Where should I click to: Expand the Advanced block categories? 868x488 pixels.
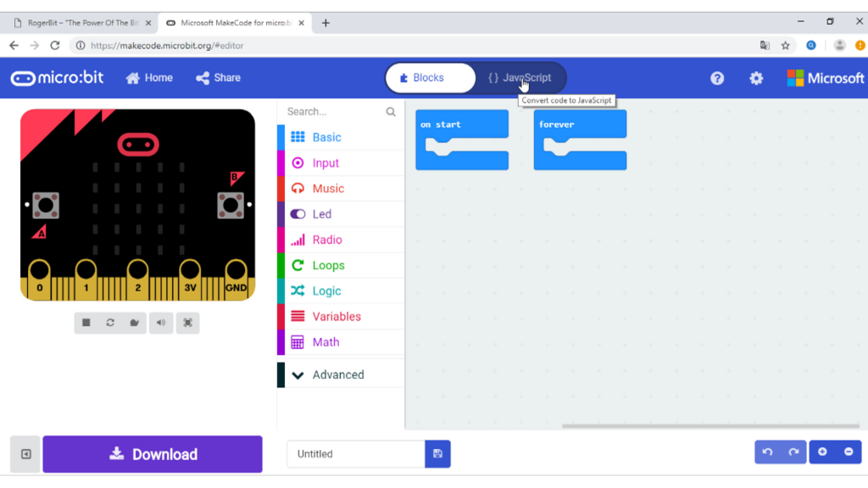coord(337,374)
